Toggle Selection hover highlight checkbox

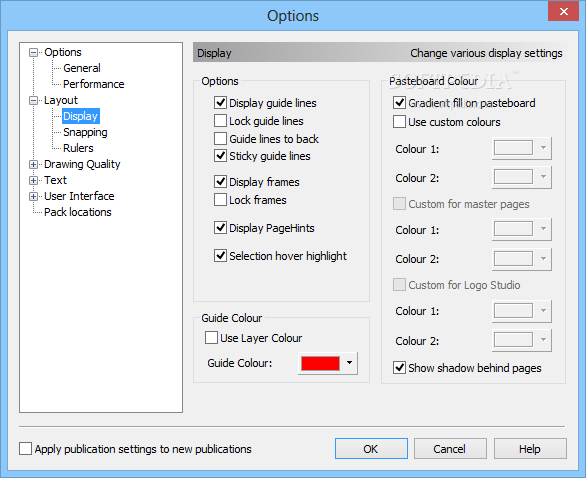coord(220,256)
